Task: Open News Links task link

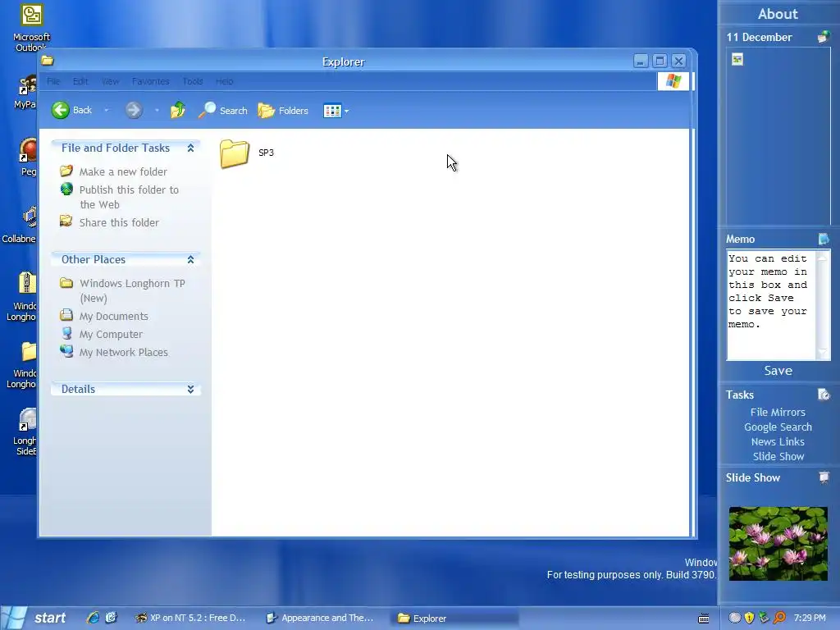Action: coord(778,442)
